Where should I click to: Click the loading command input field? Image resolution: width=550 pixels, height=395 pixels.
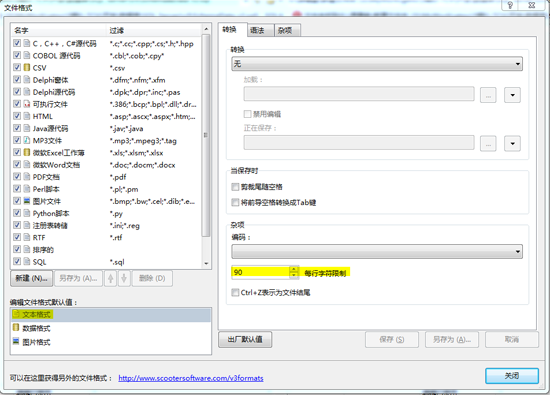(359, 94)
